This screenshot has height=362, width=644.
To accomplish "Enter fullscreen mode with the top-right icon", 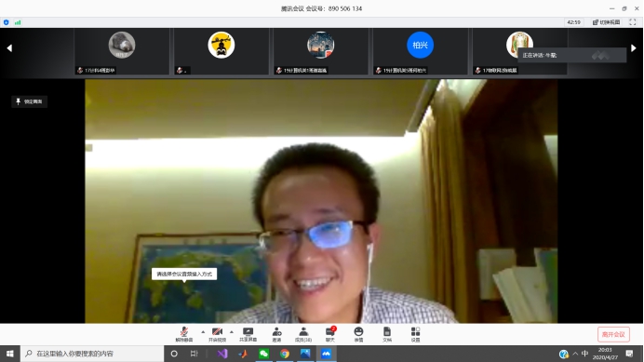I will coord(633,22).
